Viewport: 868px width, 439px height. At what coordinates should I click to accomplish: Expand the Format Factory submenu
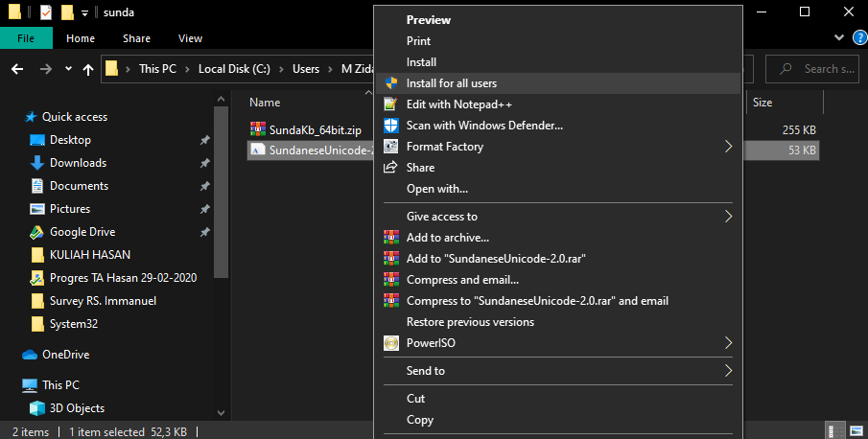[728, 147]
